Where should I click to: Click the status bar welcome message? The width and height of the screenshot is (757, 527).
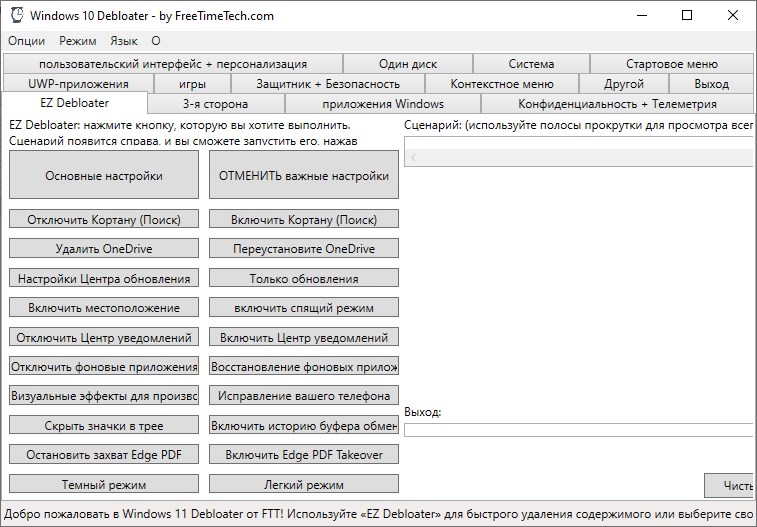click(x=378, y=513)
